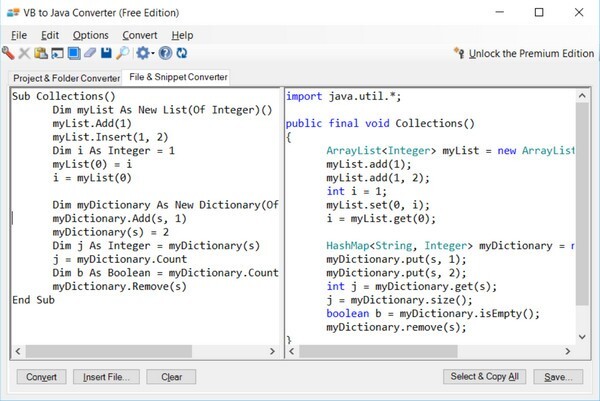Switch to Project & Folder Converter tab

click(66, 78)
